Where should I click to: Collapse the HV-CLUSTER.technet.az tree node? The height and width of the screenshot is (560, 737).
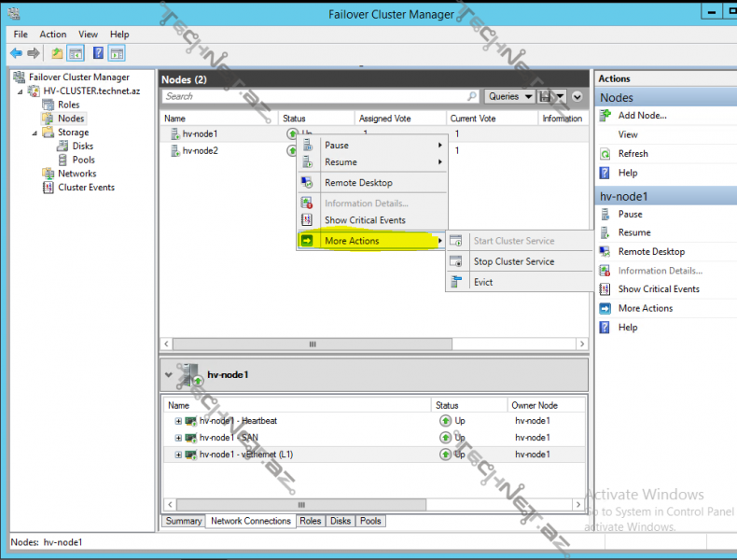[21, 91]
